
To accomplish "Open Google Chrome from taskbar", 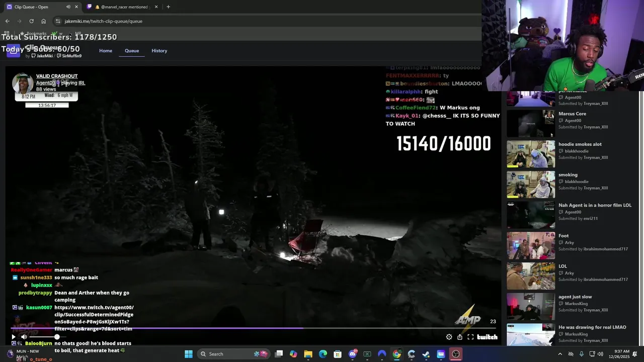I will coord(397,354).
